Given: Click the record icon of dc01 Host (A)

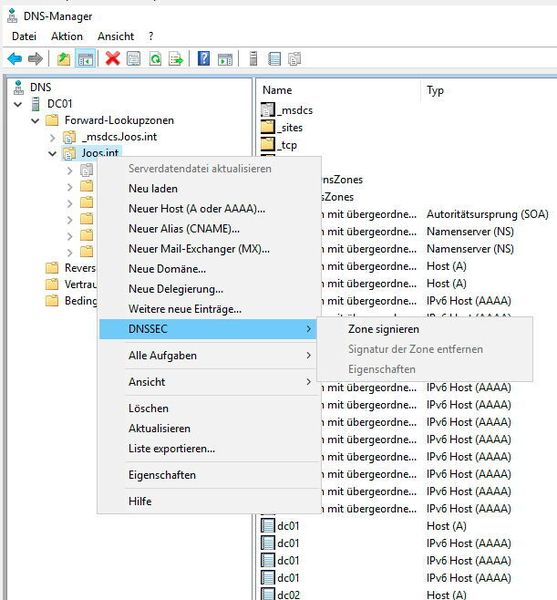Looking at the screenshot, I should pyautogui.click(x=268, y=525).
